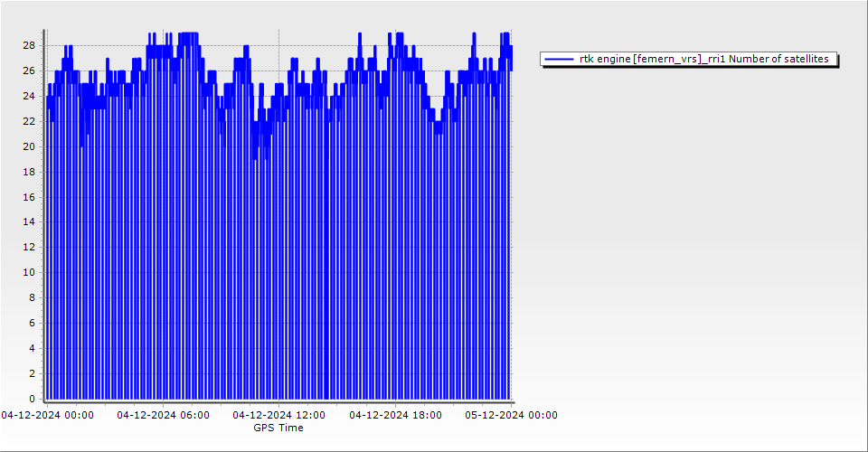Image resolution: width=868 pixels, height=452 pixels.
Task: Select the 04-12-2024 06:00 time label
Action: point(163,415)
